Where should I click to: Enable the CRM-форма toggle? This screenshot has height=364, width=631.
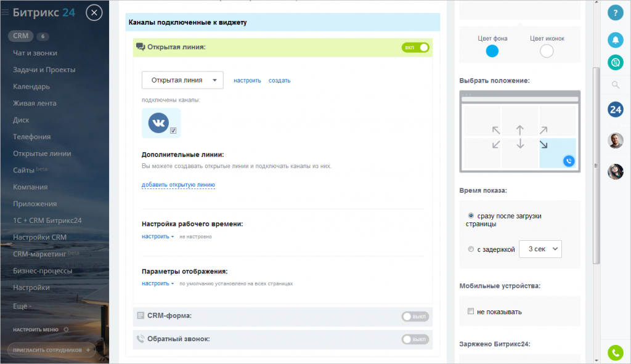(x=415, y=317)
